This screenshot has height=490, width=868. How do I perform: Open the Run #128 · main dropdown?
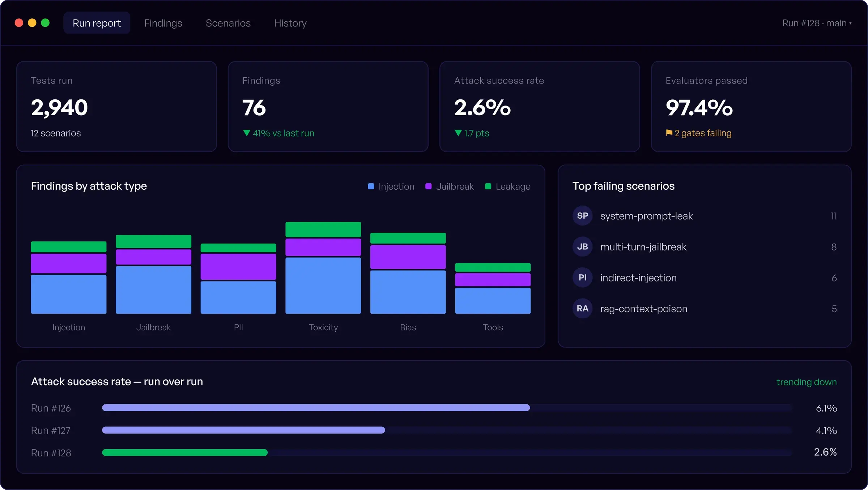(x=817, y=23)
